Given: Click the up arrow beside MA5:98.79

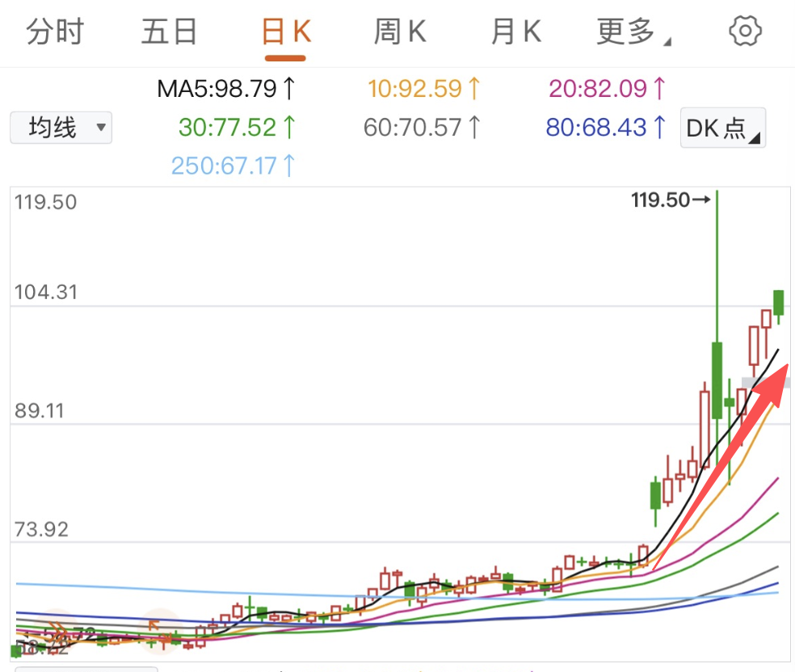Looking at the screenshot, I should (290, 87).
